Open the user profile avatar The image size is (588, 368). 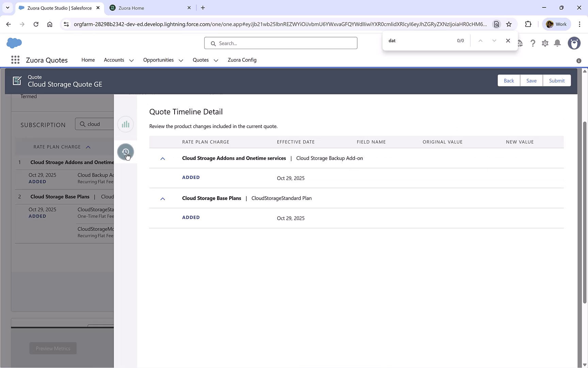574,43
